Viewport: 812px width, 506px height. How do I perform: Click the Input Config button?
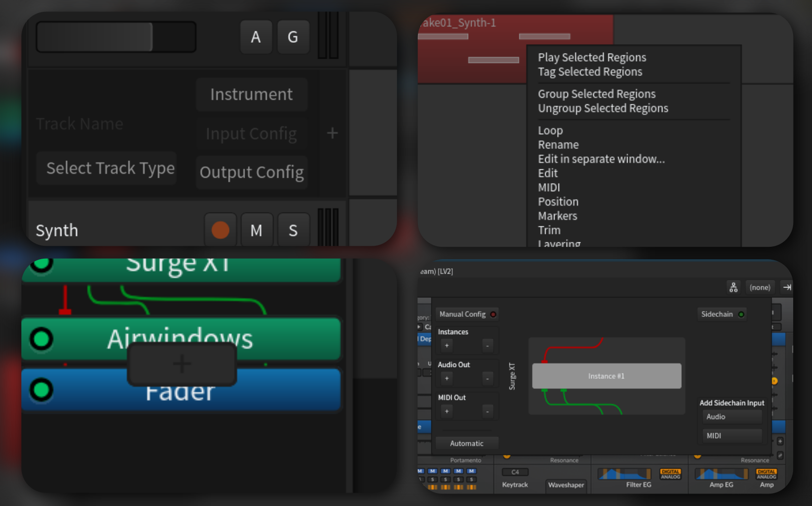click(251, 134)
